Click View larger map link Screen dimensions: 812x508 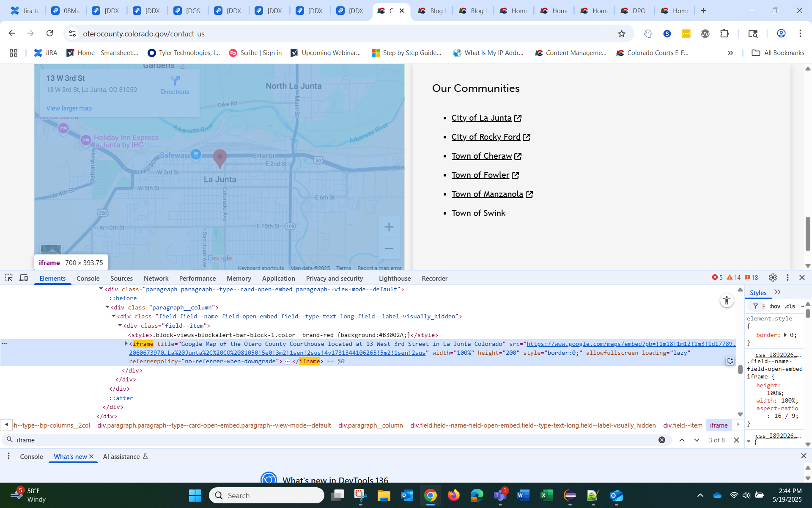[69, 108]
